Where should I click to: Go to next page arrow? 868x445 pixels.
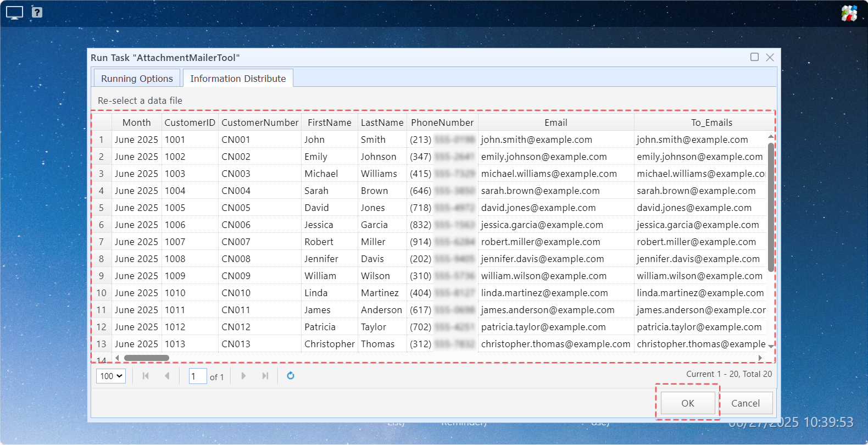click(243, 376)
